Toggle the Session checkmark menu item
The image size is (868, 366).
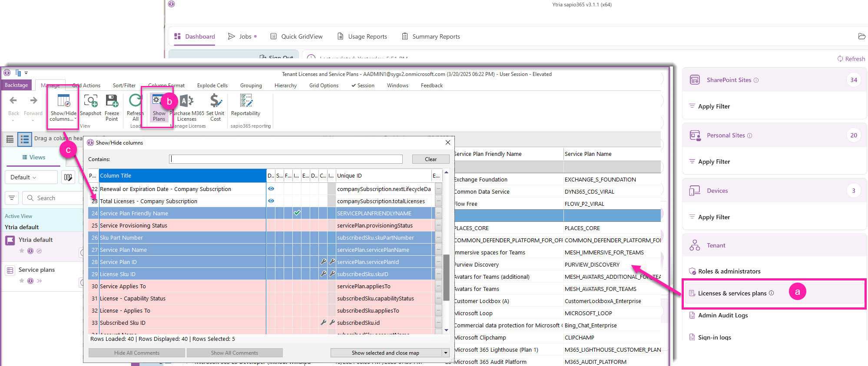363,86
